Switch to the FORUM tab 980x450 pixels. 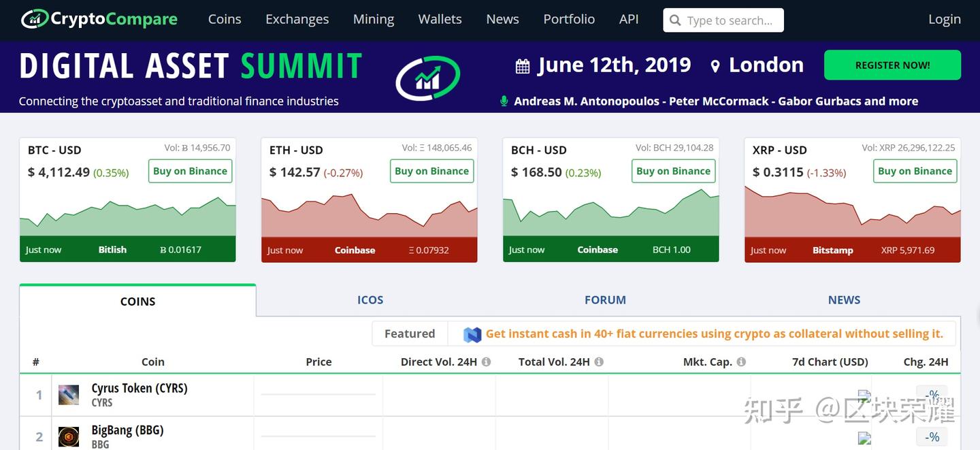(x=605, y=300)
